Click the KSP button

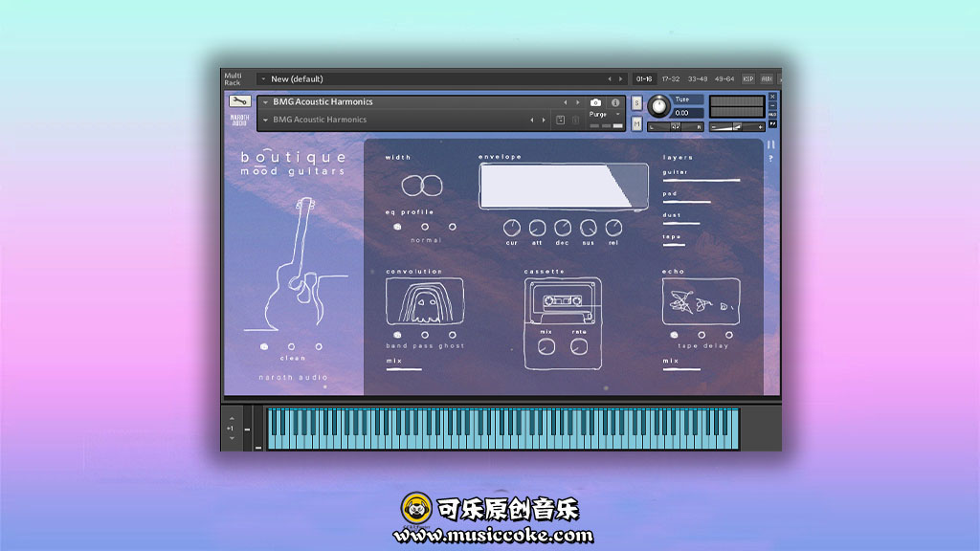click(748, 79)
